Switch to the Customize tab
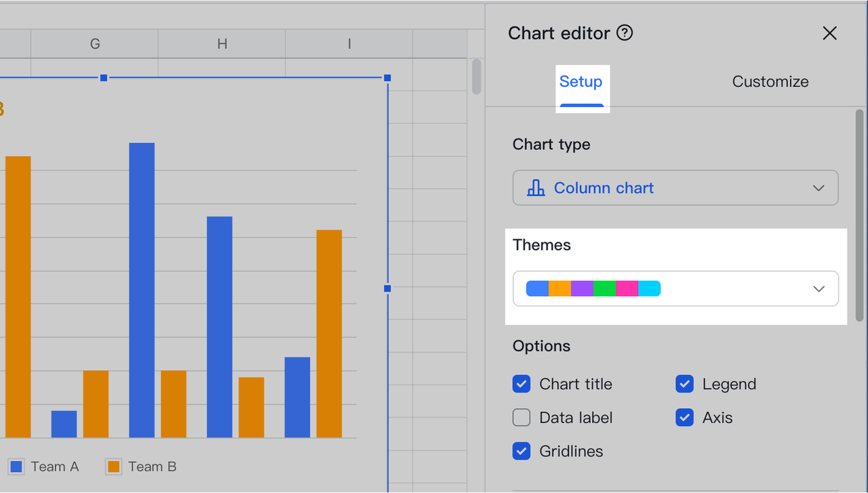The width and height of the screenshot is (868, 493). pyautogui.click(x=770, y=81)
